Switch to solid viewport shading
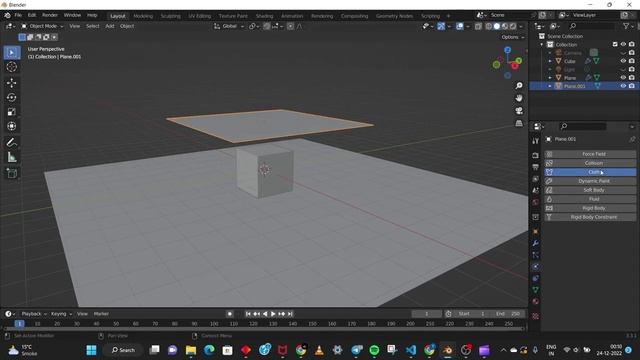 click(x=496, y=26)
